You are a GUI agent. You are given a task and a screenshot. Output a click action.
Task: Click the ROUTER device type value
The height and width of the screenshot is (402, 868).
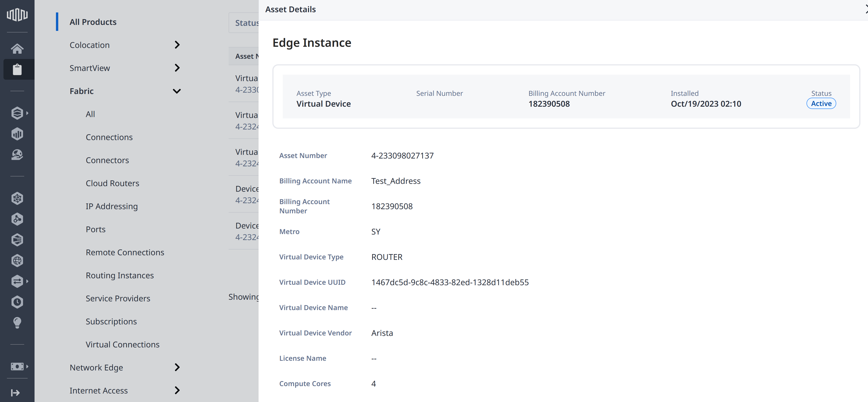387,257
